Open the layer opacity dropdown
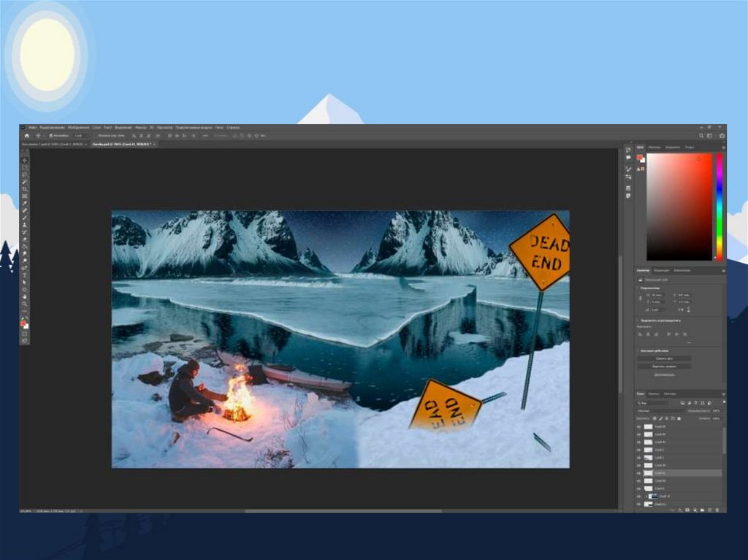 (717, 410)
